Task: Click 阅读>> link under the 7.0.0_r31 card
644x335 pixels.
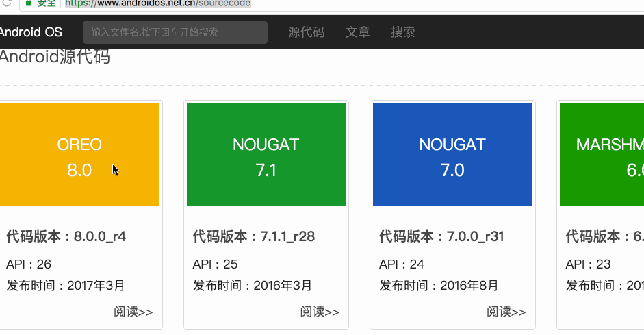Action: (x=506, y=312)
